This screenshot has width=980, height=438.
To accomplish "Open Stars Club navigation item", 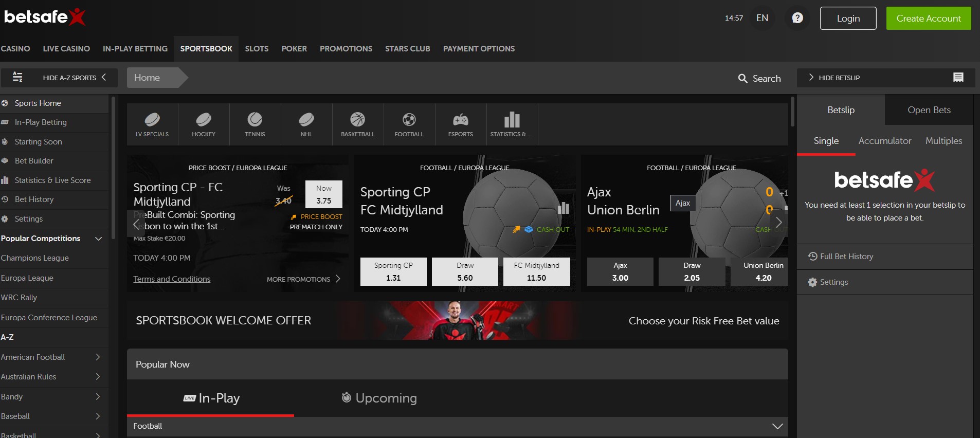I will click(x=408, y=49).
